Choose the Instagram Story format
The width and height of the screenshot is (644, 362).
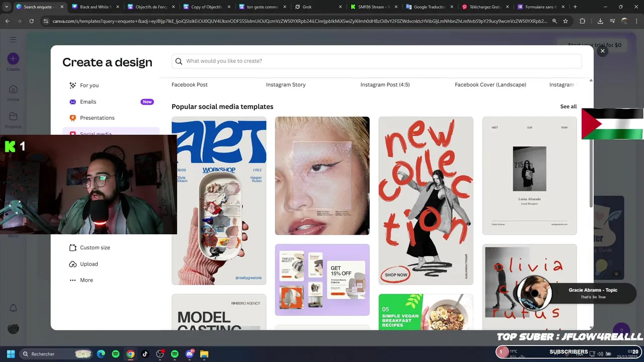coord(286,84)
